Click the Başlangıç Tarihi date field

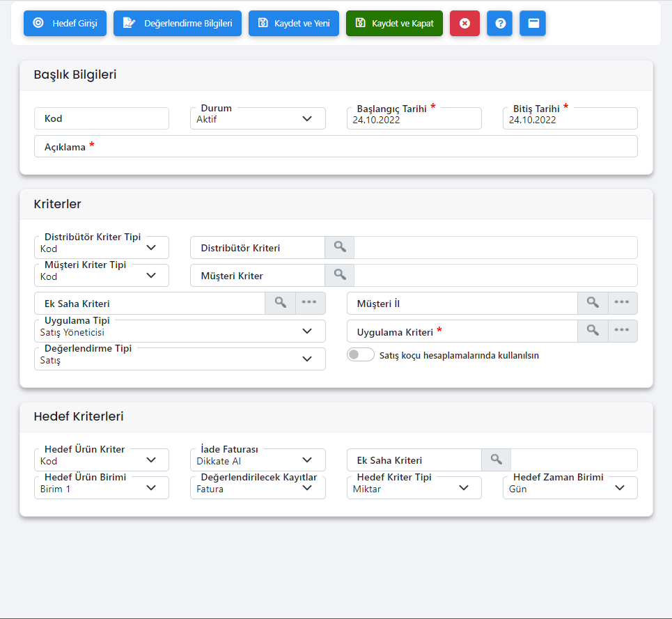click(414, 119)
